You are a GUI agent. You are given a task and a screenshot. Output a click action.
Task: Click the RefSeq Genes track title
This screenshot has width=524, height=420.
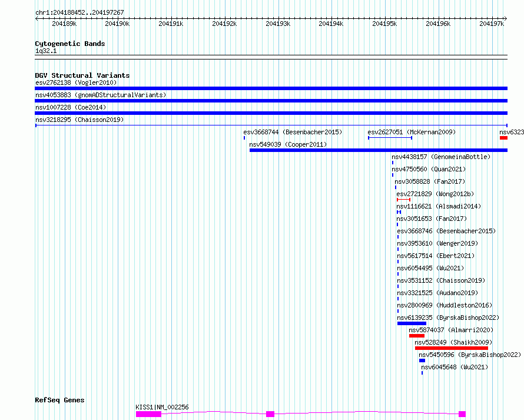[x=59, y=401]
